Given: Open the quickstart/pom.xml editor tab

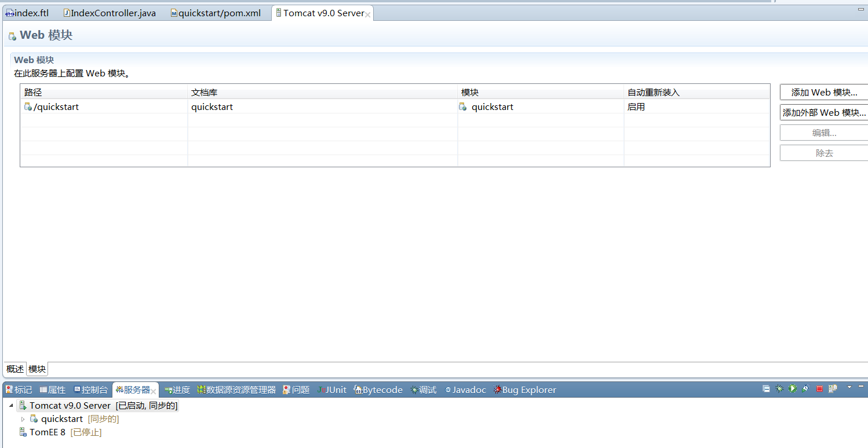Looking at the screenshot, I should pos(216,12).
